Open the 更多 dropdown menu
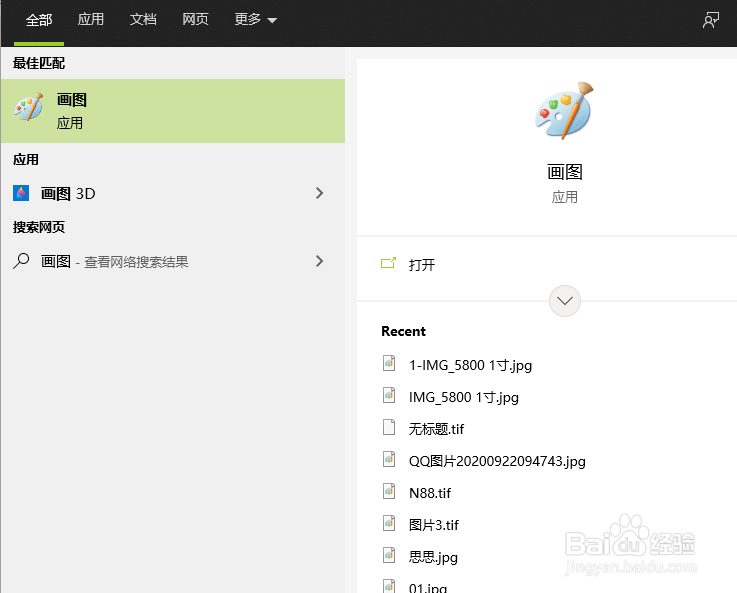The image size is (737, 593). tap(256, 20)
